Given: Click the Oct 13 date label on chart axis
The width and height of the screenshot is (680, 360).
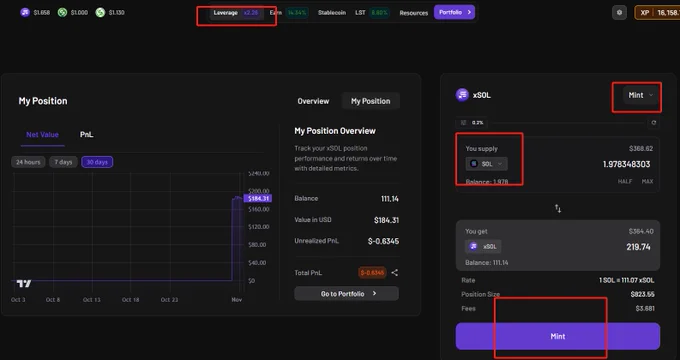Looking at the screenshot, I should point(92,300).
